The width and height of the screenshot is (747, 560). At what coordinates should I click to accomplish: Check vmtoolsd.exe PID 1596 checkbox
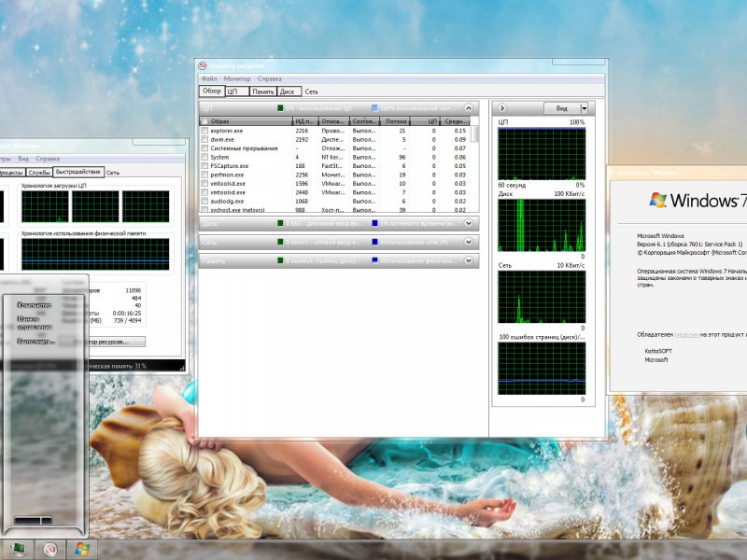pos(204,183)
